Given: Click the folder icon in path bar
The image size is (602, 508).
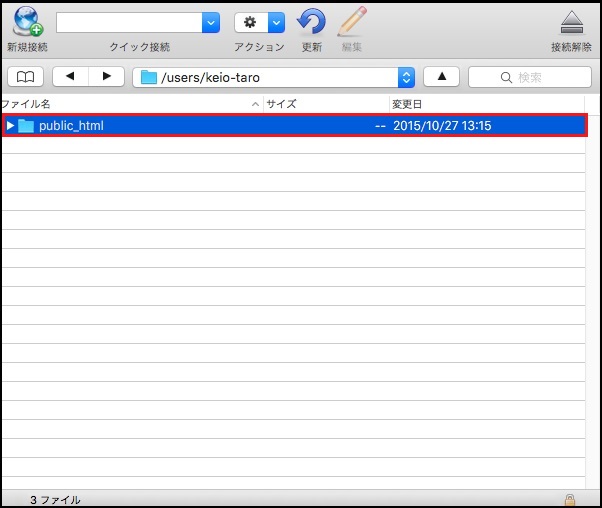Looking at the screenshot, I should (148, 77).
